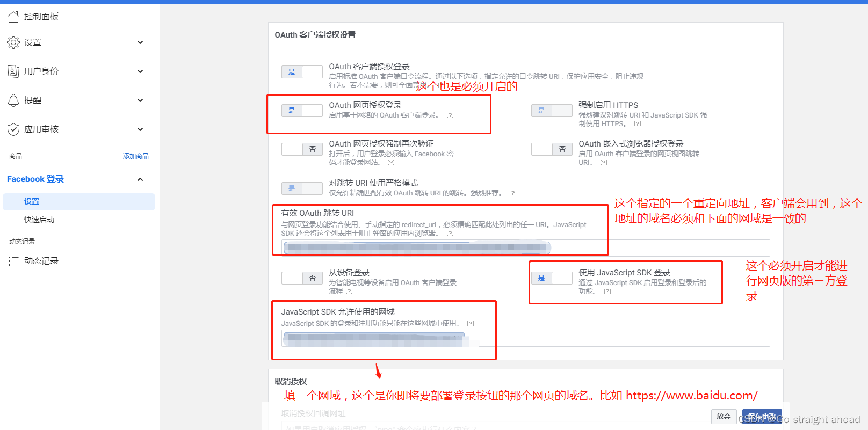Click the 保存更改 button

(x=762, y=417)
